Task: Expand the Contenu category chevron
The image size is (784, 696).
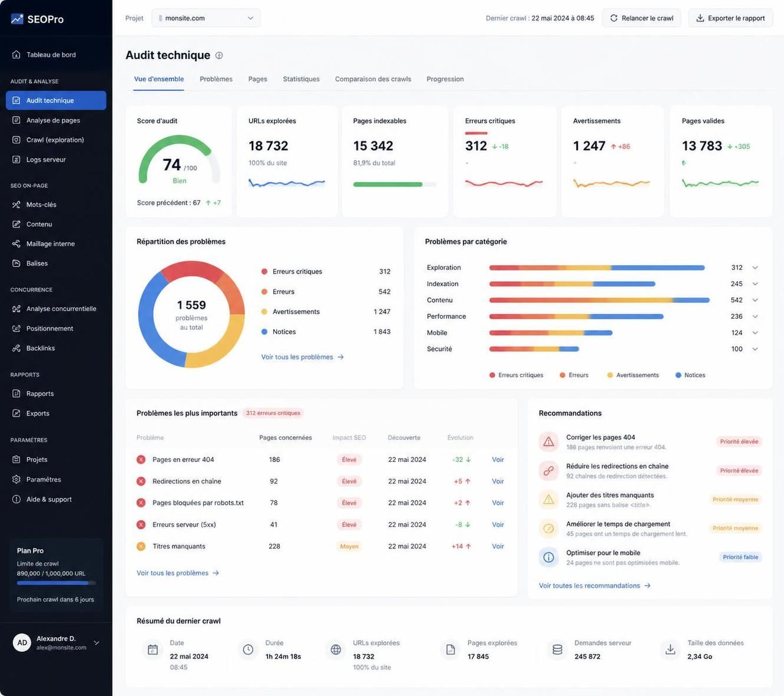Action: 755,300
